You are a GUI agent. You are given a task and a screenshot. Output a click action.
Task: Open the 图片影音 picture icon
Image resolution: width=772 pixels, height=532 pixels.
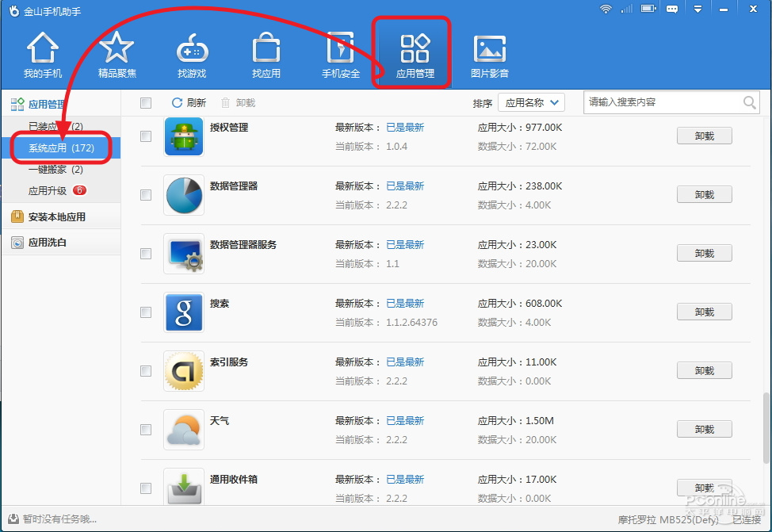489,55
